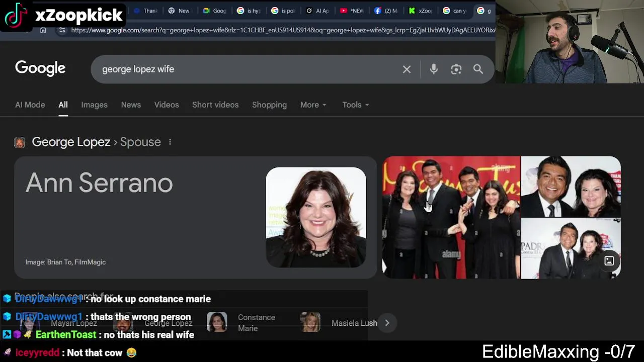Switch to Images results
Screen dimensions: 644x362
pyautogui.click(x=94, y=105)
